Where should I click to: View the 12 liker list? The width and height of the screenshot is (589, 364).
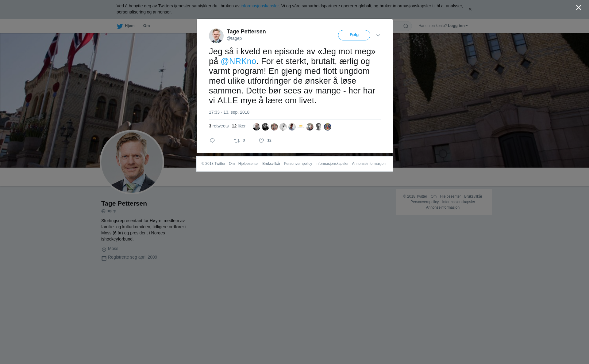click(x=239, y=126)
